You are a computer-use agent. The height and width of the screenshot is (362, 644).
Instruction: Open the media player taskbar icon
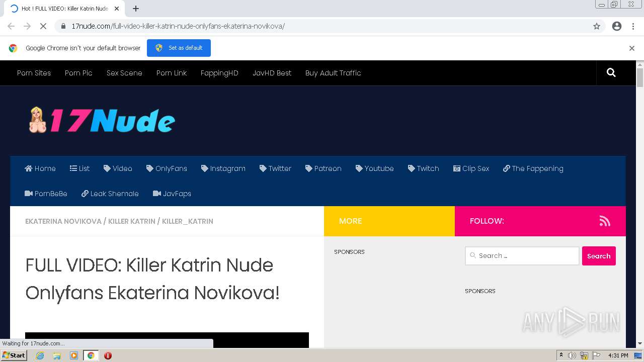(74, 355)
